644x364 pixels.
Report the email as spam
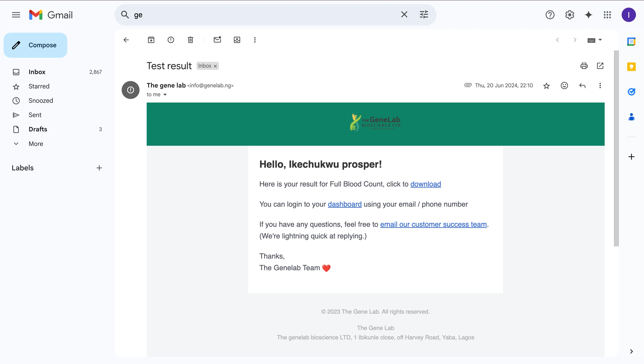pos(171,40)
